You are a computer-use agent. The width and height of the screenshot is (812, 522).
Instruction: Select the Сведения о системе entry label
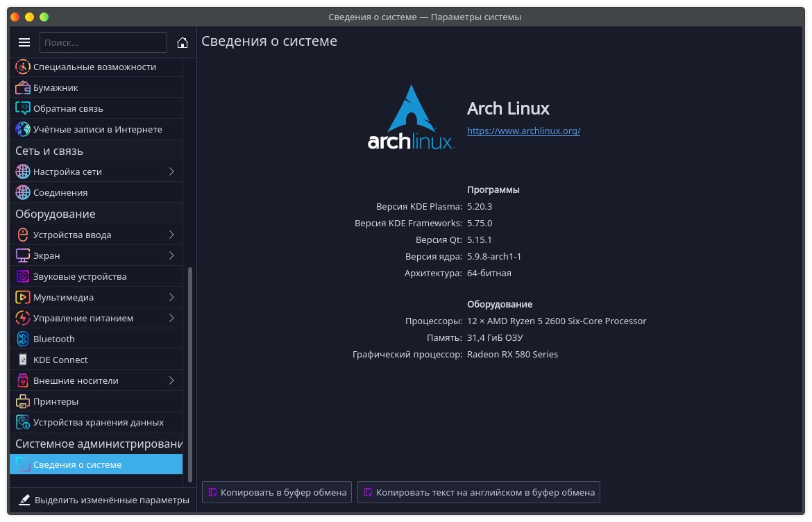[x=78, y=465]
